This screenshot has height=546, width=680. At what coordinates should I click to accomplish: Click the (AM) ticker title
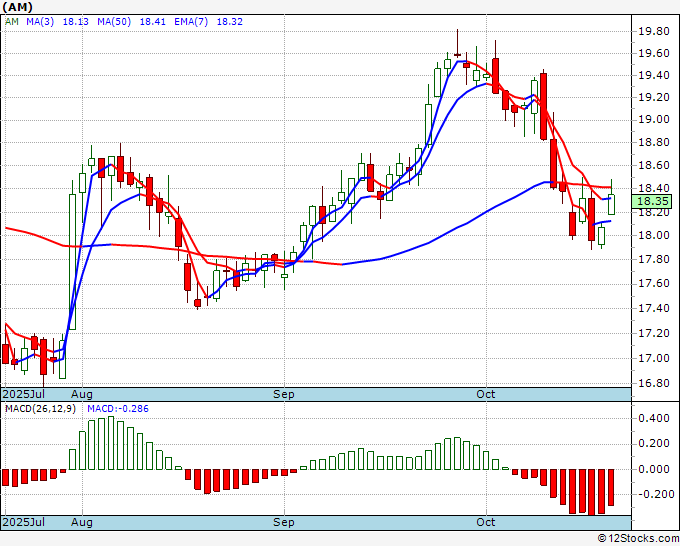click(x=19, y=6)
